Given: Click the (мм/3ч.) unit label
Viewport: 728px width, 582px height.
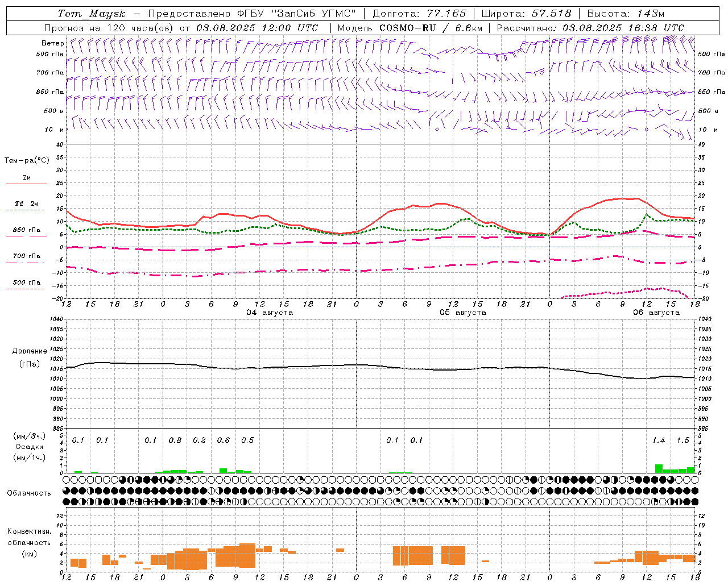Looking at the screenshot, I should pos(30,436).
